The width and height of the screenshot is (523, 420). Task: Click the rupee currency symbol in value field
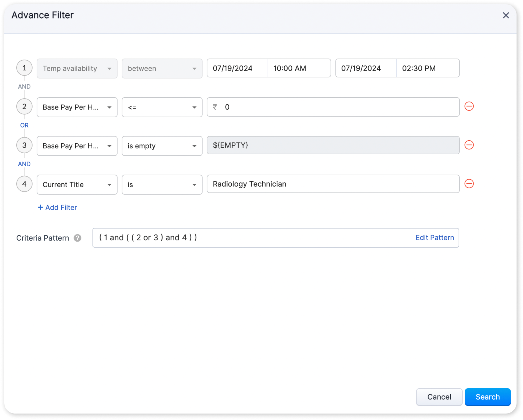(215, 107)
